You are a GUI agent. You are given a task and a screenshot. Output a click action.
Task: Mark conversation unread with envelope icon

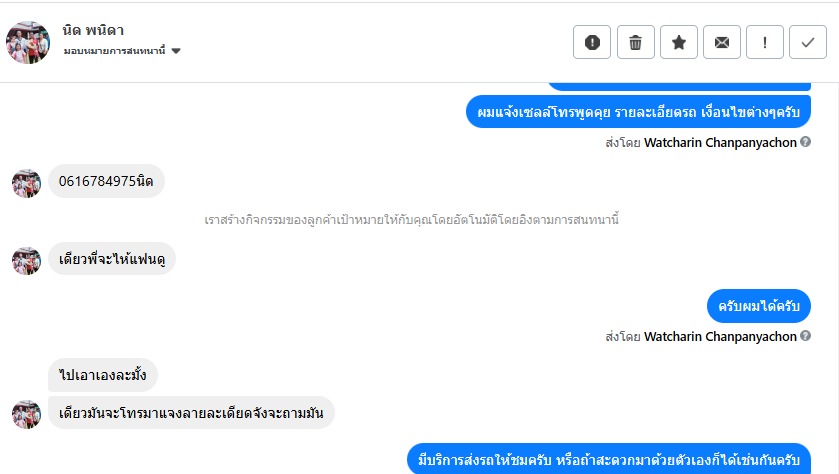click(x=721, y=43)
